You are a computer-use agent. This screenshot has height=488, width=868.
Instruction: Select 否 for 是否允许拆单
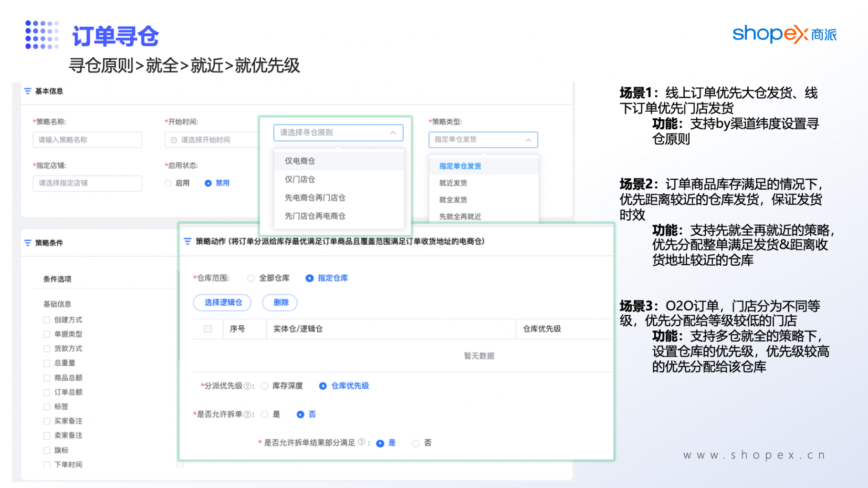tap(300, 415)
